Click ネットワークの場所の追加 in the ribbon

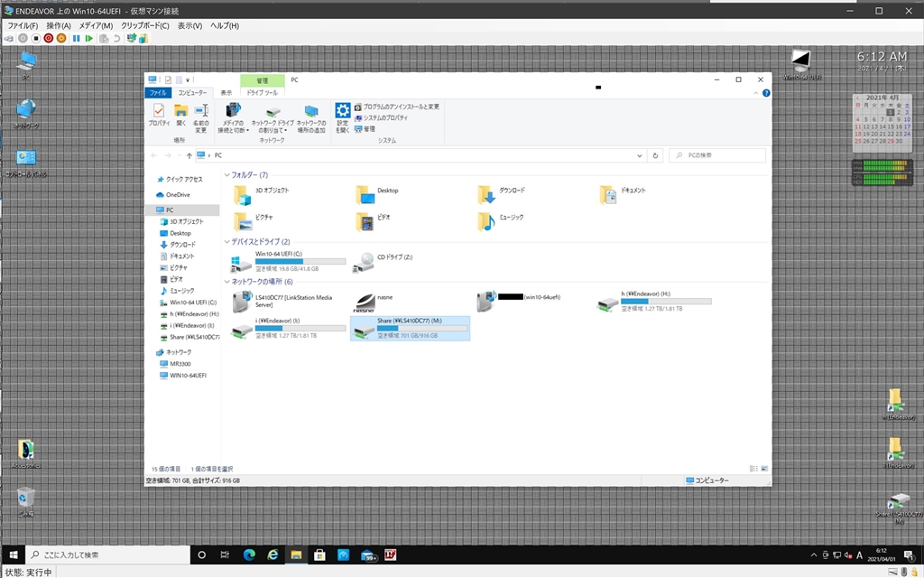[x=311, y=118]
